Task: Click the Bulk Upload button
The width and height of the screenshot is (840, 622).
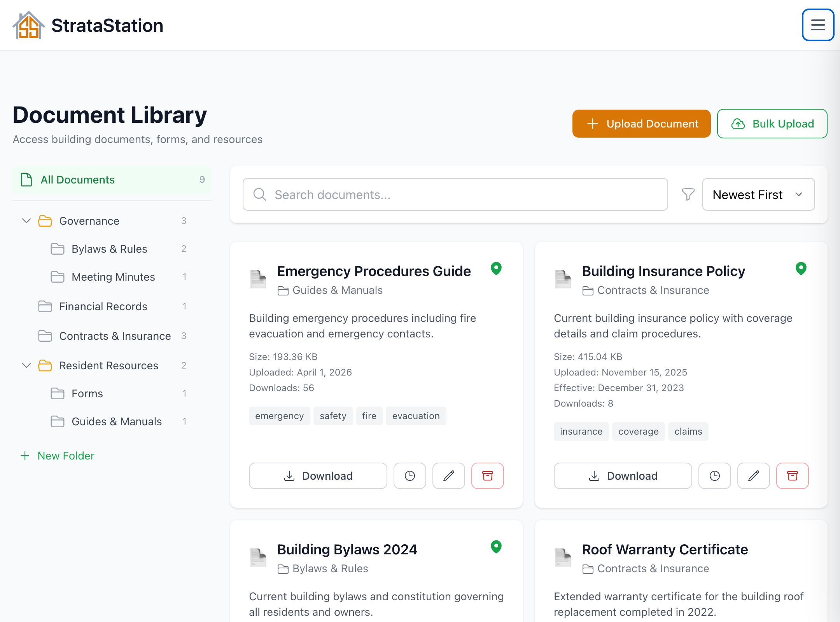Action: coord(772,124)
